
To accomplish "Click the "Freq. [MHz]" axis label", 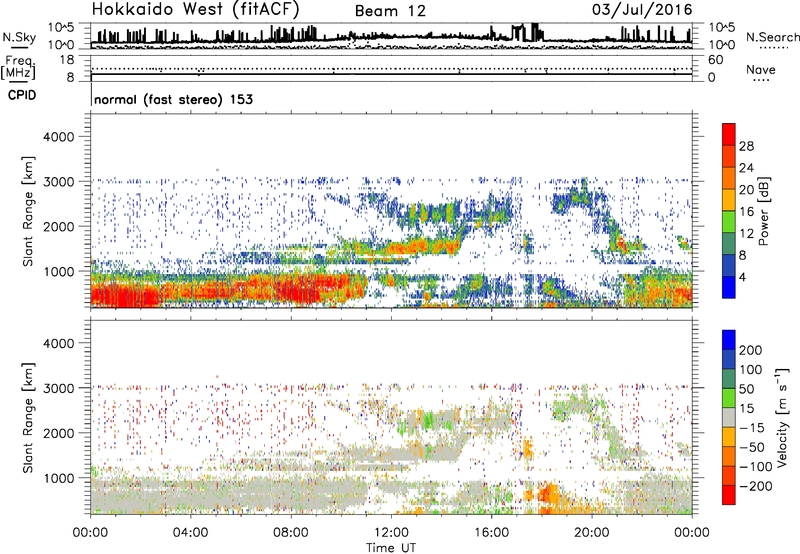I will [19, 68].
